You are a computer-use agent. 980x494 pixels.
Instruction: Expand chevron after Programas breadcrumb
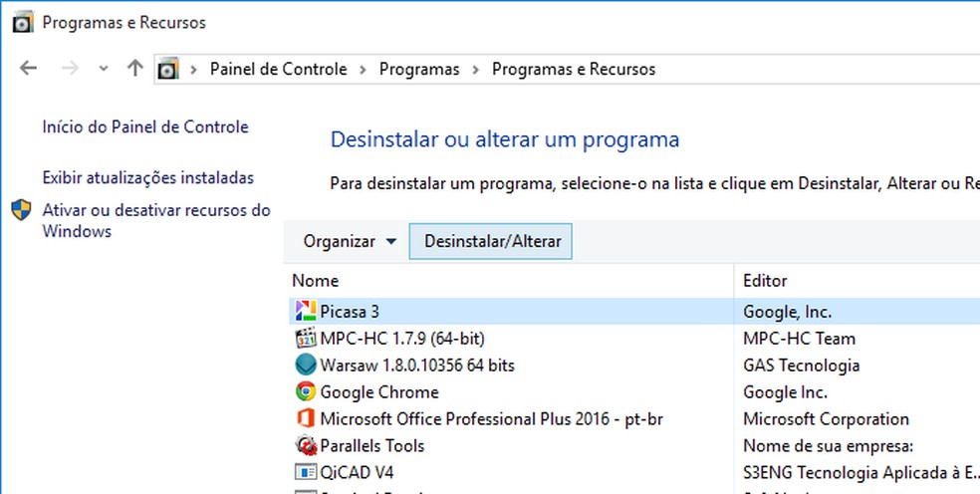click(x=476, y=69)
